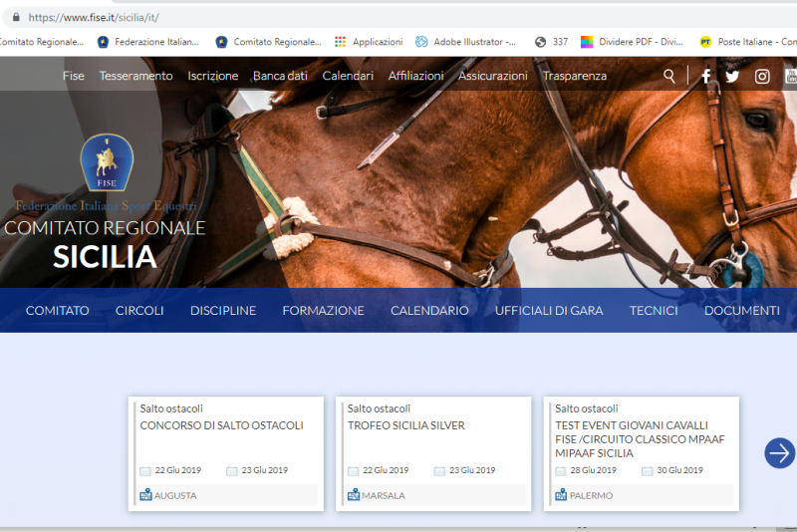Open Dividere PDF bookmark

pyautogui.click(x=632, y=42)
